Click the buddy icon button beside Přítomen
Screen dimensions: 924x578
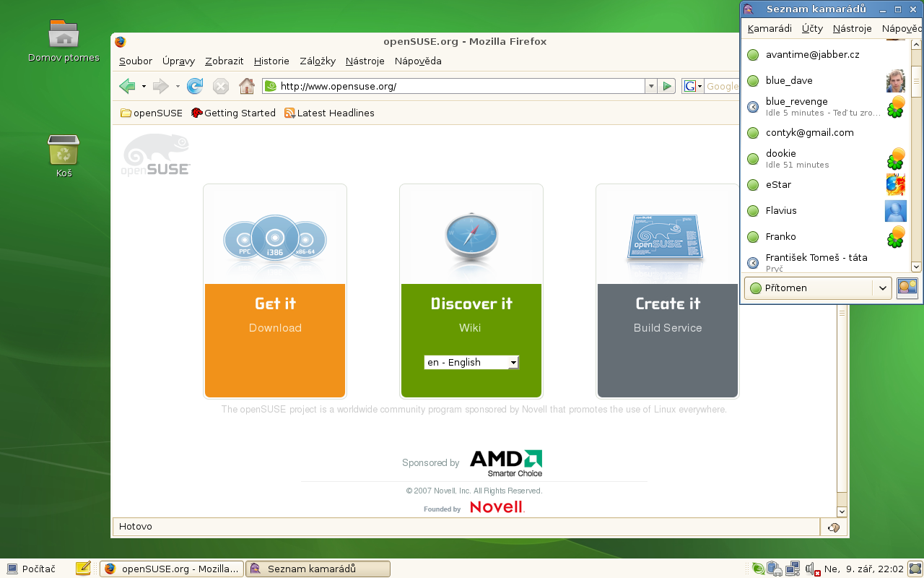click(907, 288)
